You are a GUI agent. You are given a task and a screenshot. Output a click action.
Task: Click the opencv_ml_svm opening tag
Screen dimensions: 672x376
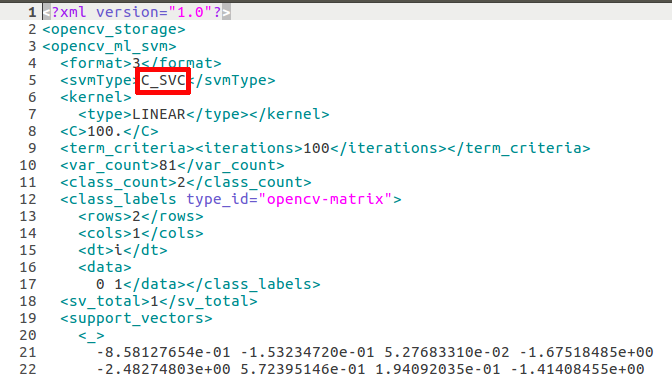(x=109, y=46)
